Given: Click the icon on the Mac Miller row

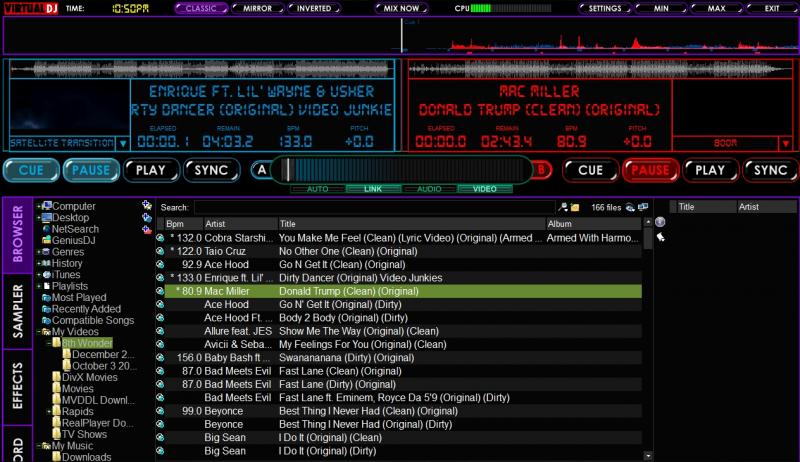Looking at the screenshot, I should (x=160, y=291).
